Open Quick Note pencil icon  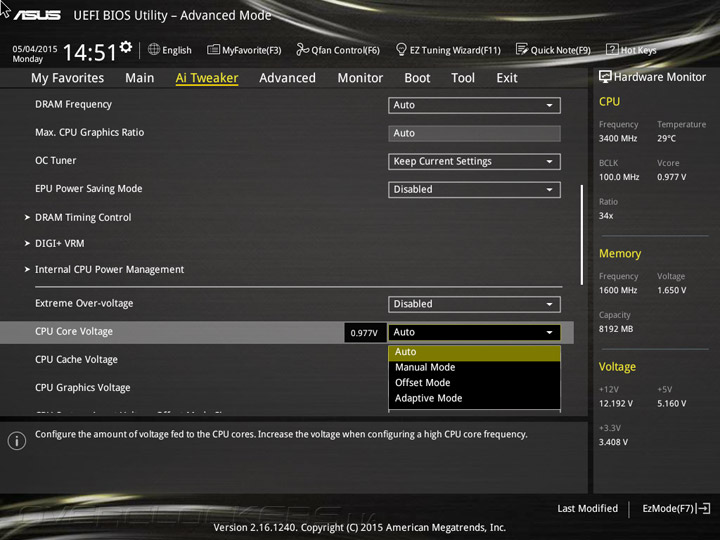522,50
